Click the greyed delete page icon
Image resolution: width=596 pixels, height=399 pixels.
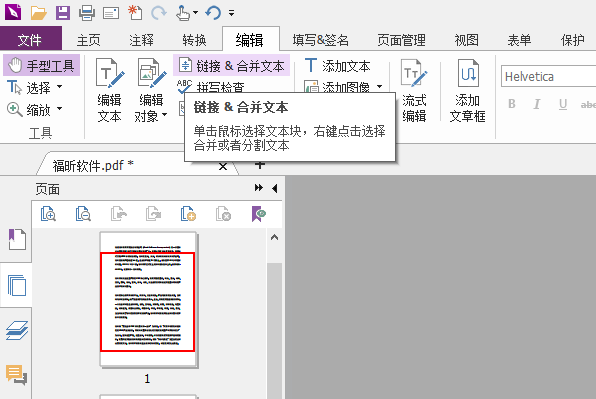pyautogui.click(x=223, y=214)
